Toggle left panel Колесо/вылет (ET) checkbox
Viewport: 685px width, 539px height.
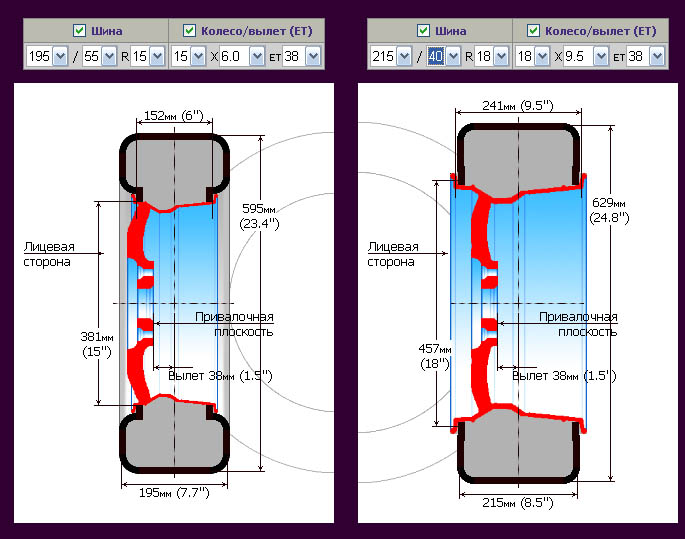tap(189, 30)
